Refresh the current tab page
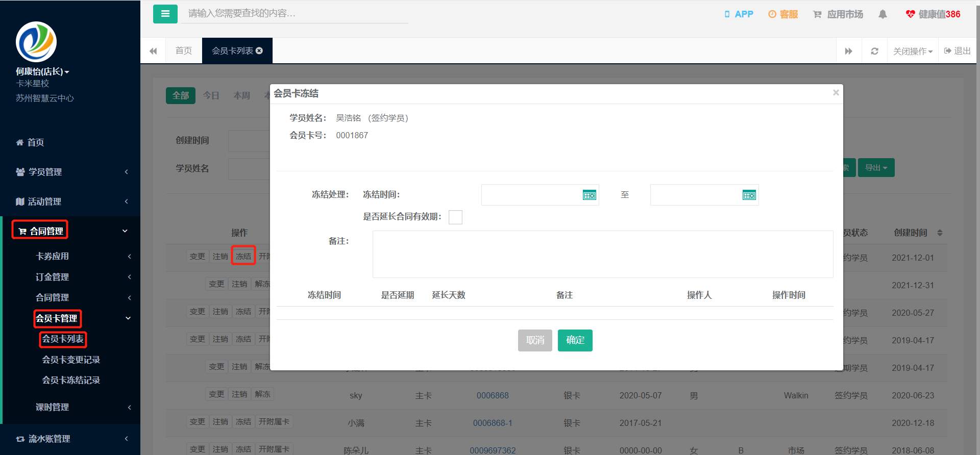The width and height of the screenshot is (980, 455). pos(874,51)
